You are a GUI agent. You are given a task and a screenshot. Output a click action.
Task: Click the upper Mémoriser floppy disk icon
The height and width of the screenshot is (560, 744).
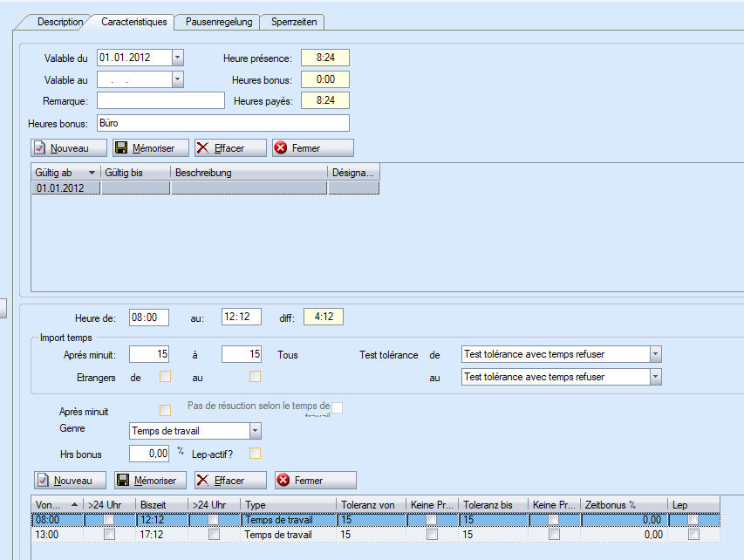(122, 148)
